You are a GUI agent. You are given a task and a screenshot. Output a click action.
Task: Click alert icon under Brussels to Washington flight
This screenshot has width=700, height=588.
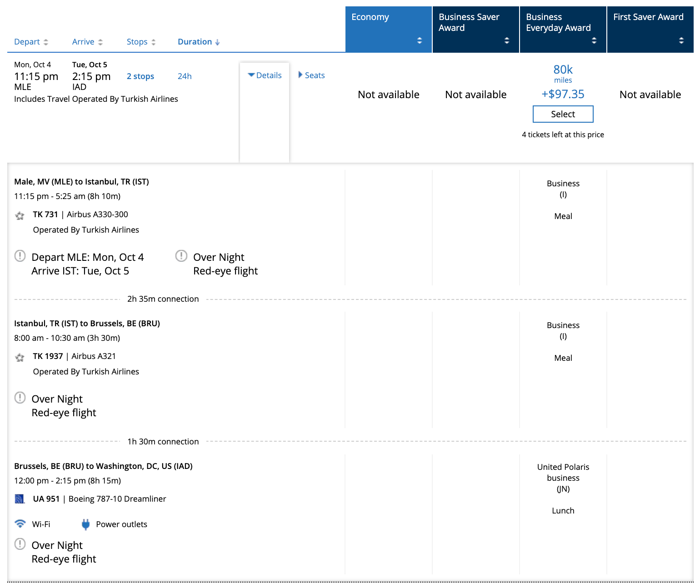pos(20,543)
